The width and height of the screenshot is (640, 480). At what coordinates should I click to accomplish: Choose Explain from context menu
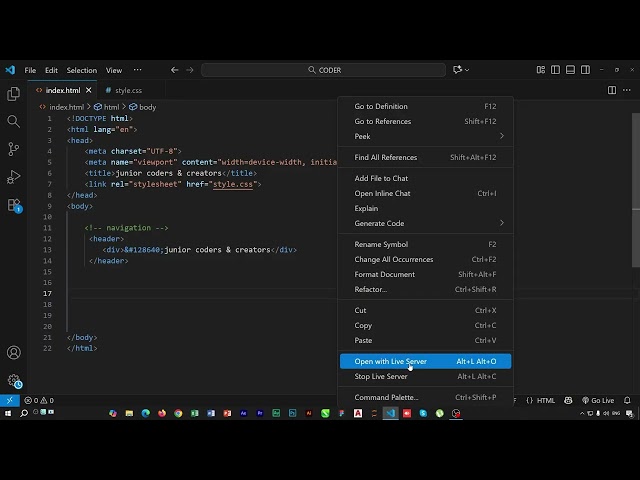pyautogui.click(x=425, y=208)
